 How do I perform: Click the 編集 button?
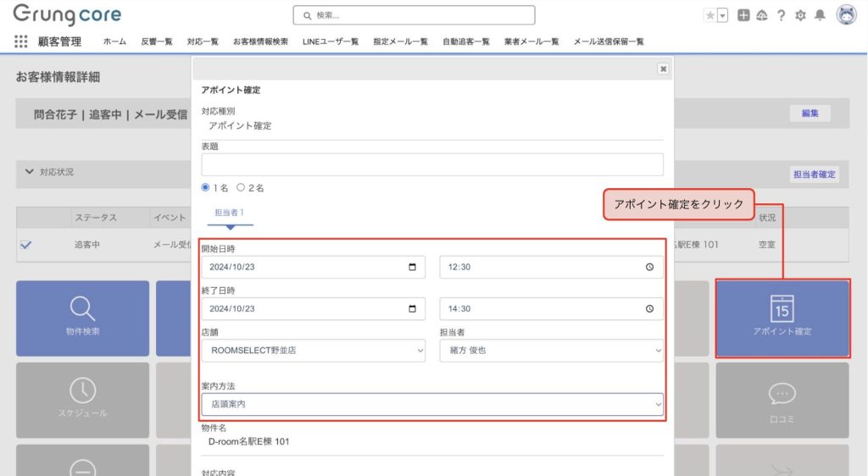(x=810, y=113)
